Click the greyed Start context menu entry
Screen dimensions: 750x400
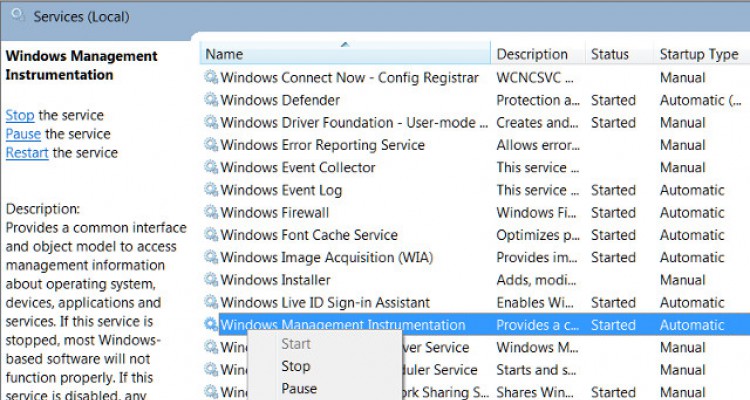(296, 344)
